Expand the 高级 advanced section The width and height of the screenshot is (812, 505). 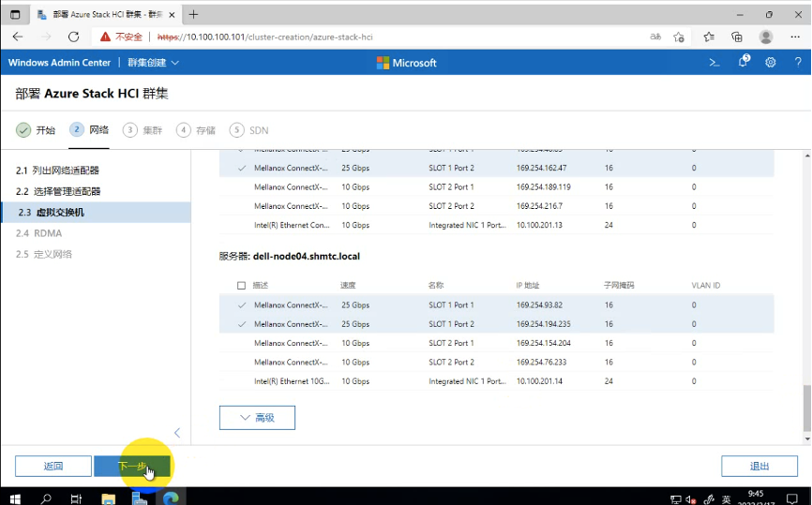click(x=257, y=418)
